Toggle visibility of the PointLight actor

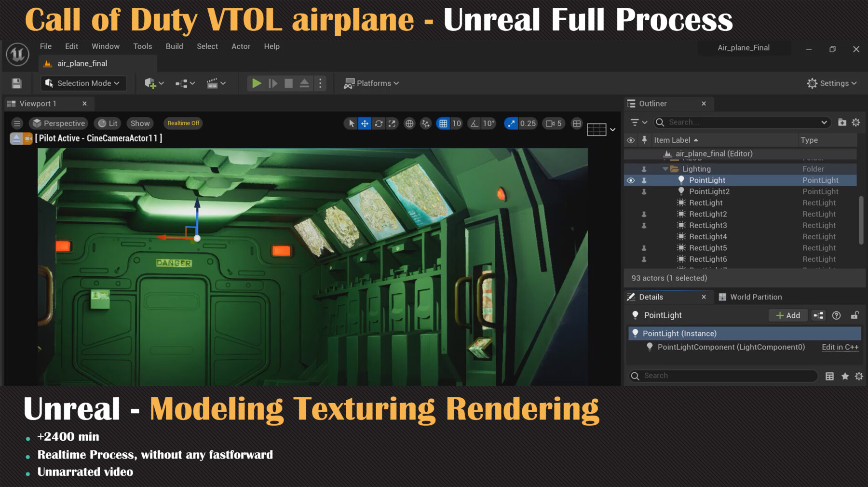(631, 180)
